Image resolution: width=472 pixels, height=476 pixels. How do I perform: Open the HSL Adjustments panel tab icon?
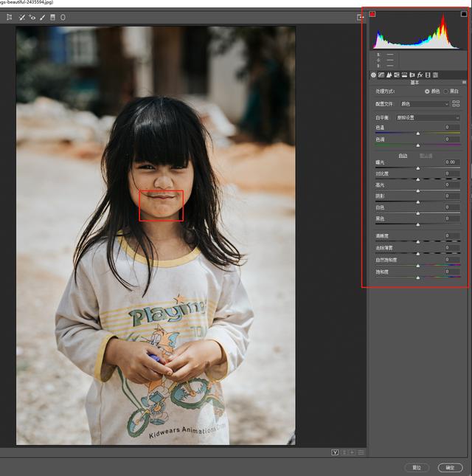(397, 75)
